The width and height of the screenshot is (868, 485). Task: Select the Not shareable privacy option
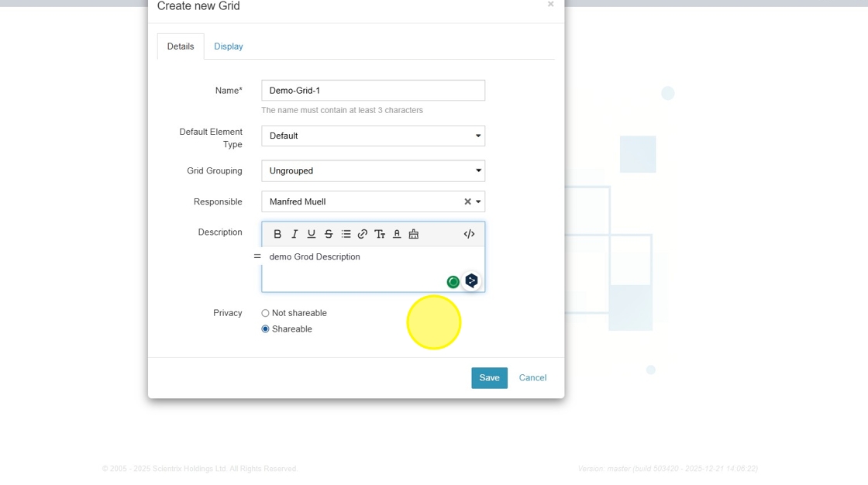265,313
